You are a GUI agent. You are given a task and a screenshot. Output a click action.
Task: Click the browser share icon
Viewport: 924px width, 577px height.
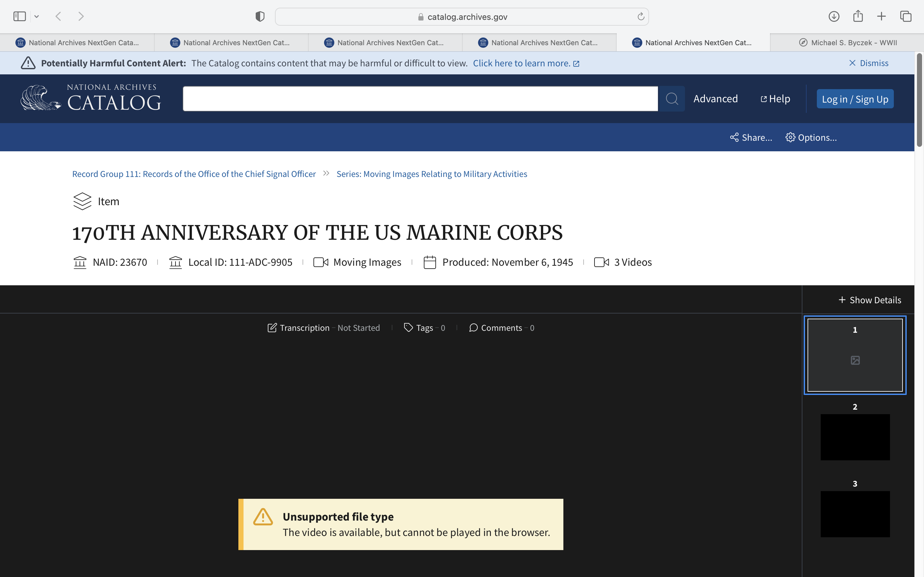(858, 16)
